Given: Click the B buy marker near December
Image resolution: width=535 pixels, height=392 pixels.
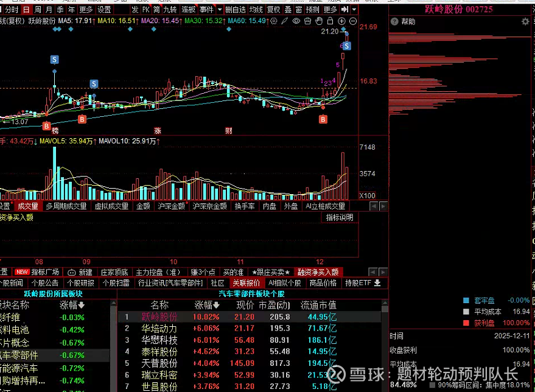Looking at the screenshot, I should pyautogui.click(x=323, y=119).
